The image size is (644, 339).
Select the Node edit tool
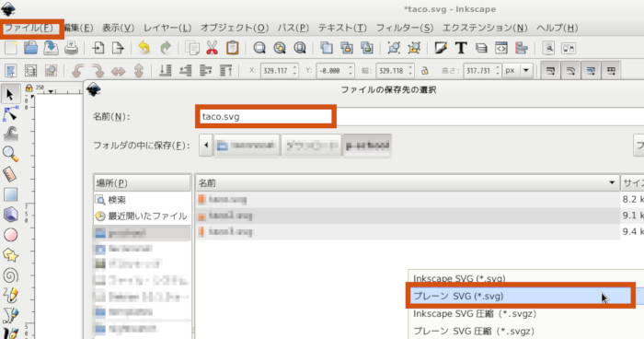click(10, 114)
